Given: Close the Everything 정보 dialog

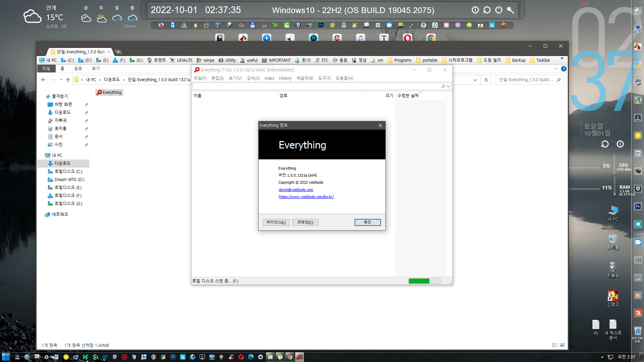Looking at the screenshot, I should click(380, 125).
